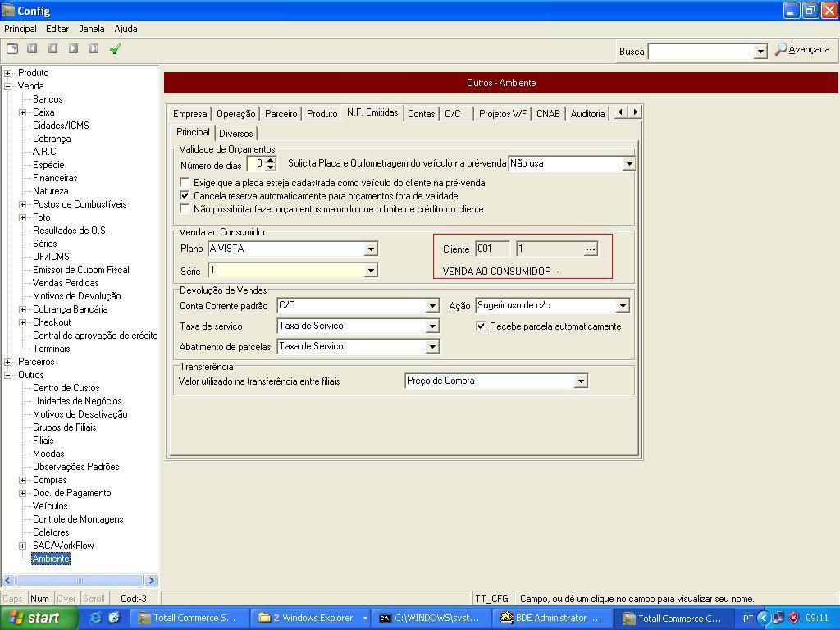This screenshot has height=630, width=840.
Task: Increase Número de dias with the up stepper
Action: coord(268,159)
